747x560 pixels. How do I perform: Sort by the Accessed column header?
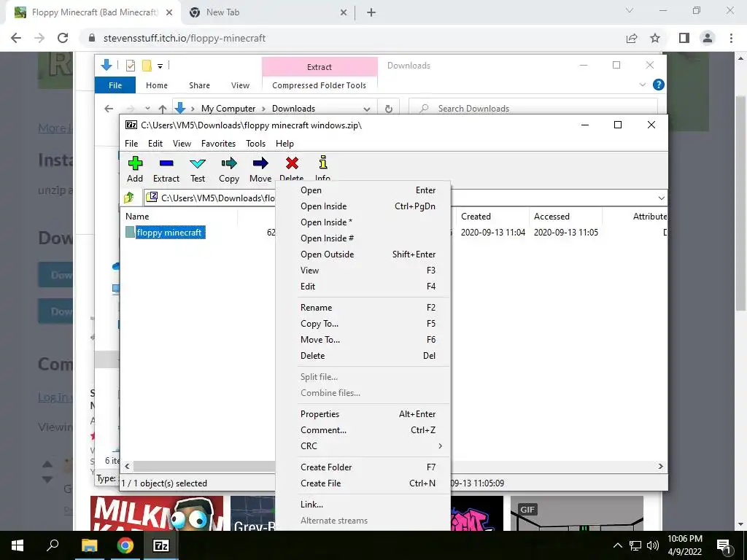pos(565,216)
